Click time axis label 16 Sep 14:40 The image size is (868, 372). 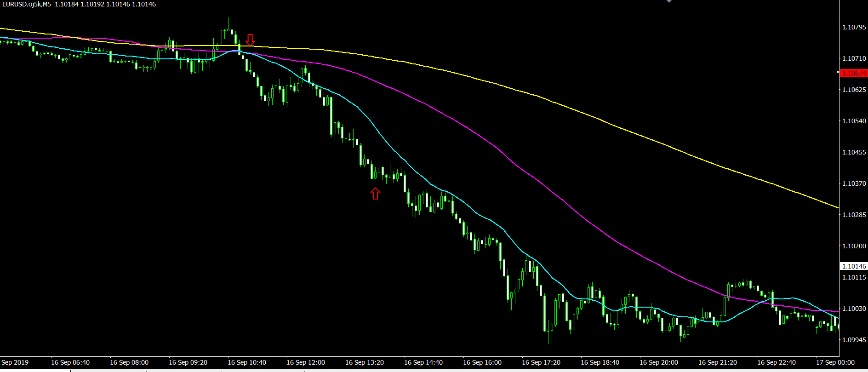click(x=423, y=362)
